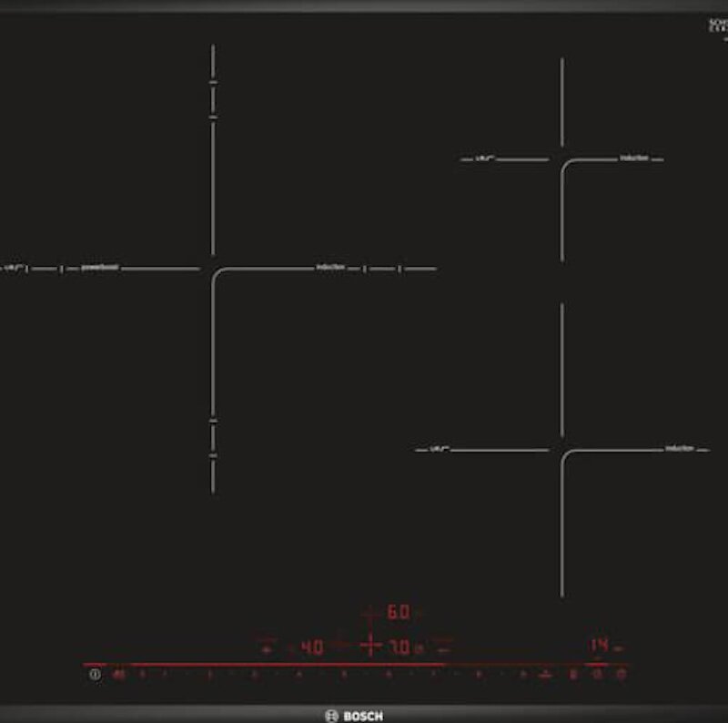Image resolution: width=728 pixels, height=723 pixels.
Task: Tap the 14 minute timer display
Action: 599,646
